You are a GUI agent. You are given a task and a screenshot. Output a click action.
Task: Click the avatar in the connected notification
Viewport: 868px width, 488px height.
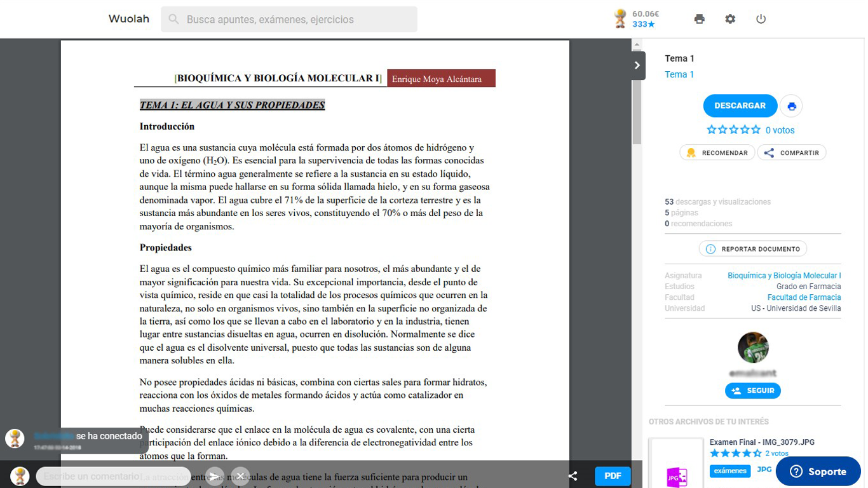15,438
